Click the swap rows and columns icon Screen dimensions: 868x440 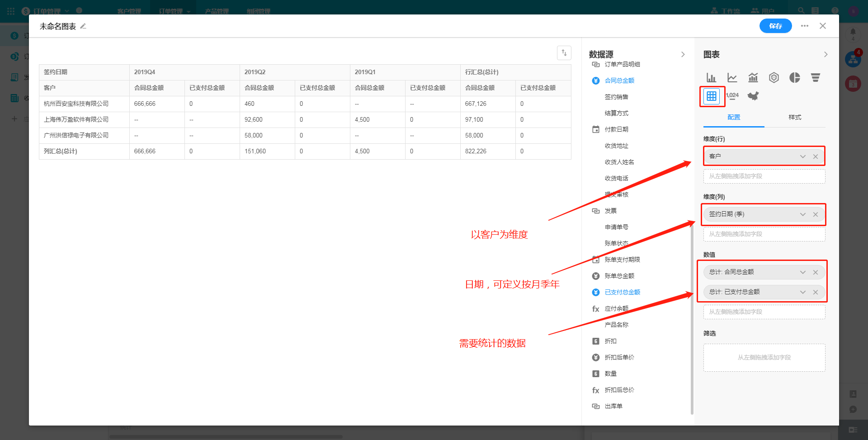click(564, 53)
